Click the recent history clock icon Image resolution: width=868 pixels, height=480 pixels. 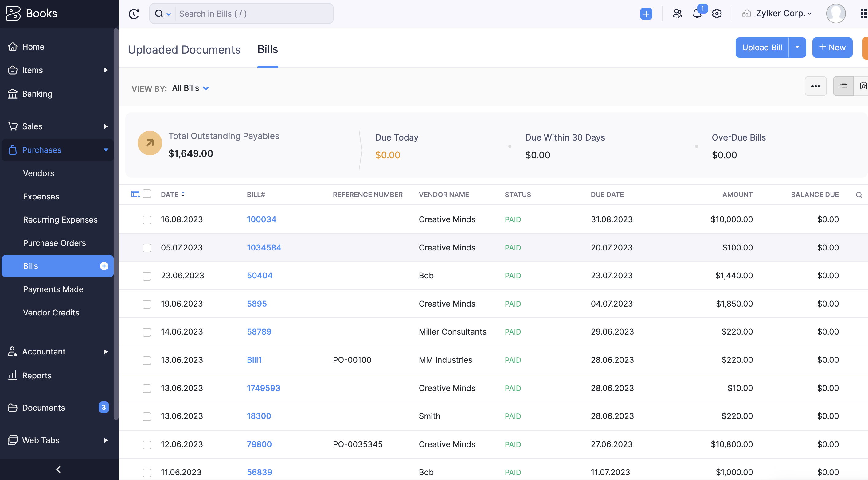pos(134,14)
